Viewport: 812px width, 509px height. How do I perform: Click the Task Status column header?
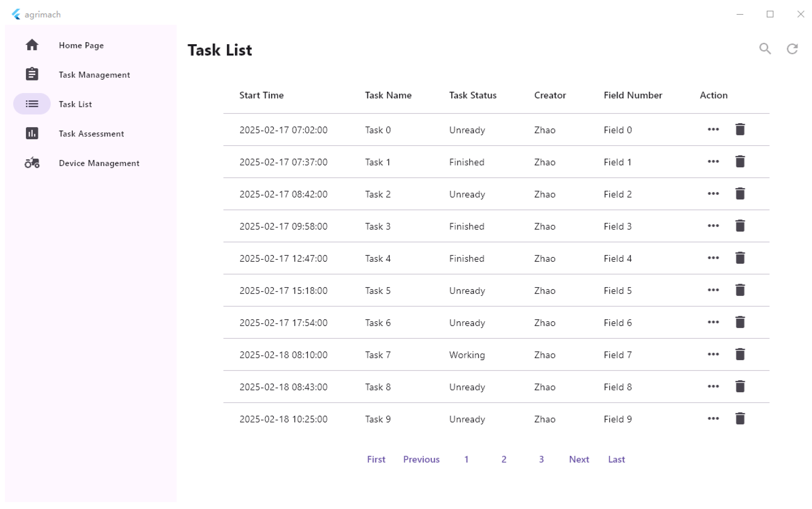tap(472, 95)
